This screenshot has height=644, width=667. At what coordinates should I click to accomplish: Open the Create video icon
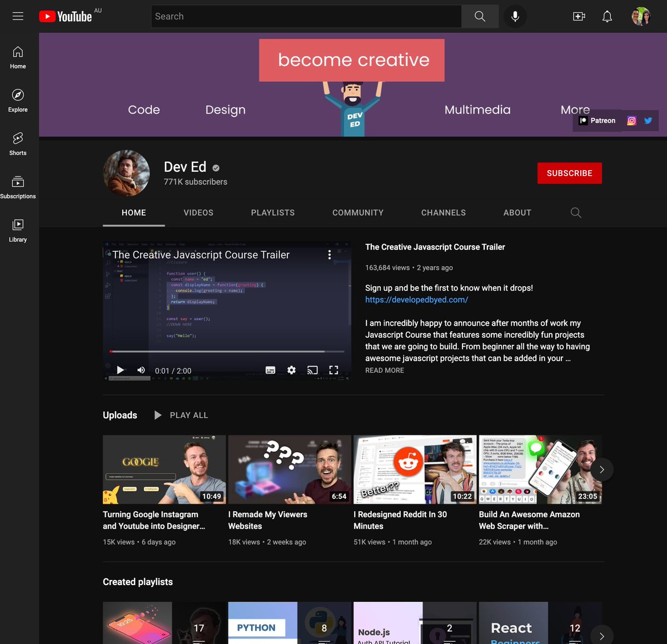pyautogui.click(x=579, y=16)
